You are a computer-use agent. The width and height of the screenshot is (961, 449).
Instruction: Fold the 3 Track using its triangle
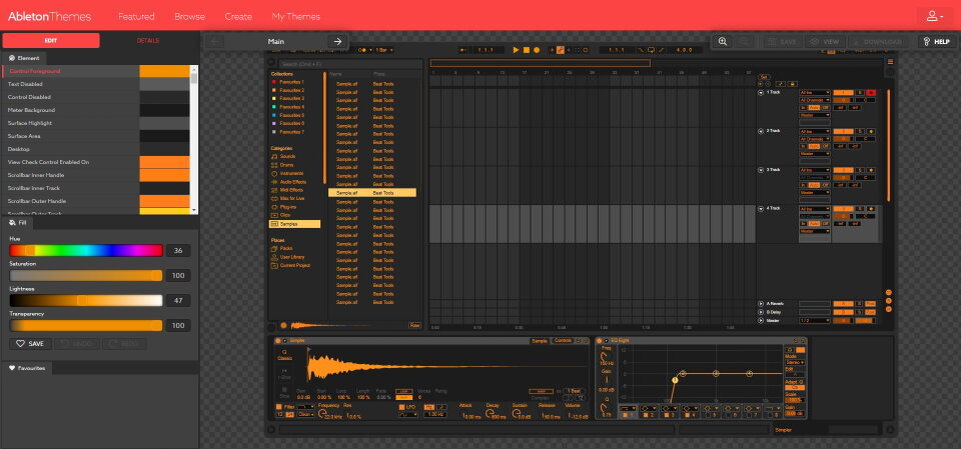pos(761,170)
